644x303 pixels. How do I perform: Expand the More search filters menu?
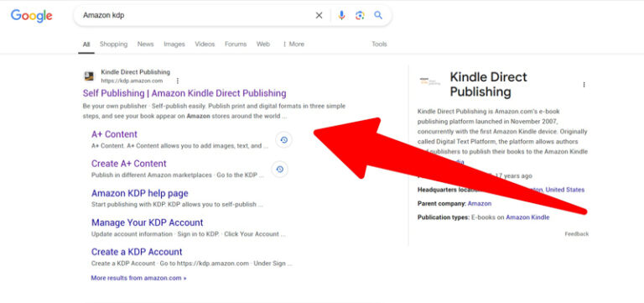pos(293,44)
